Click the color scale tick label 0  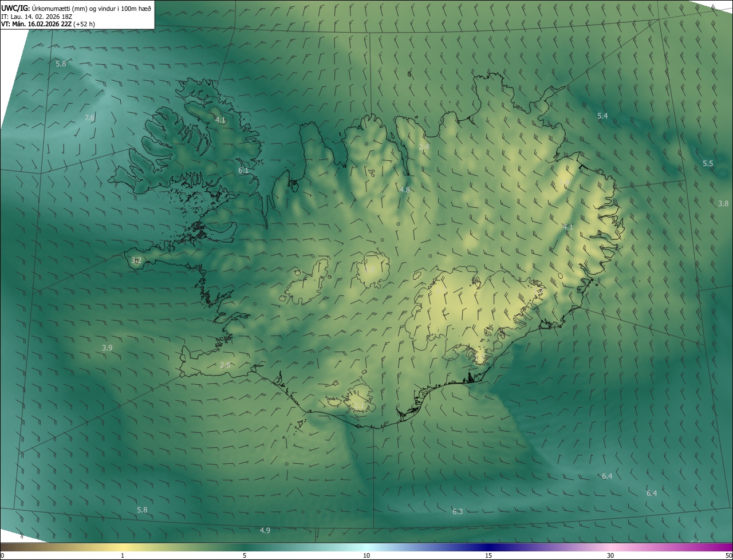[x=2, y=555]
